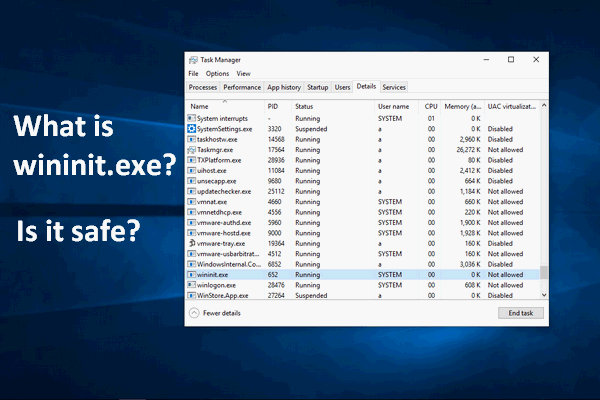
Task: Sort by the Status column header
Action: 333,106
